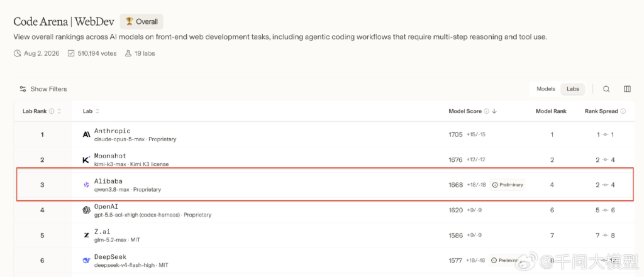The height and width of the screenshot is (277, 644).
Task: Open the search magnifier icon
Action: [x=606, y=89]
